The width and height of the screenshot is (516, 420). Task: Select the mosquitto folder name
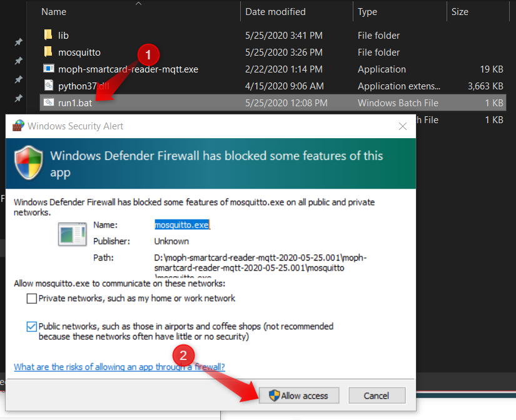pyautogui.click(x=79, y=52)
